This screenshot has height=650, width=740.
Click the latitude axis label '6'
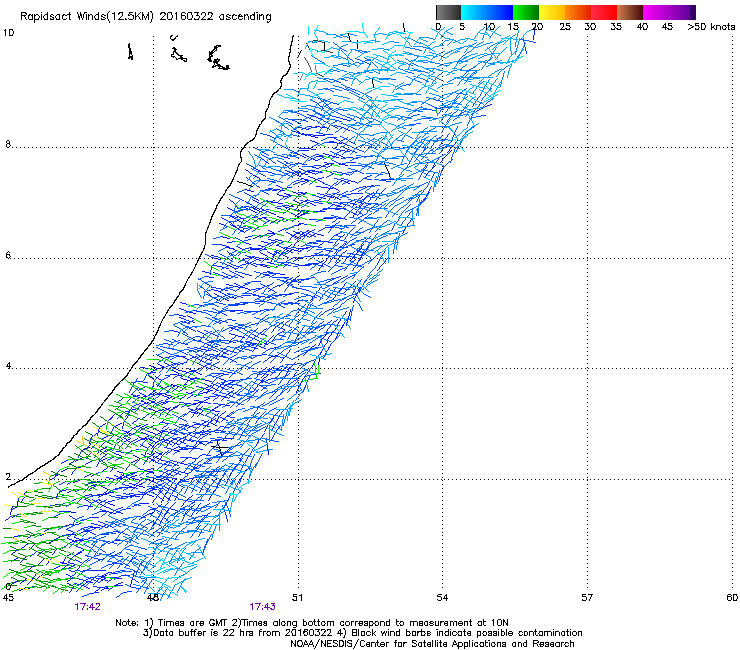tap(8, 255)
